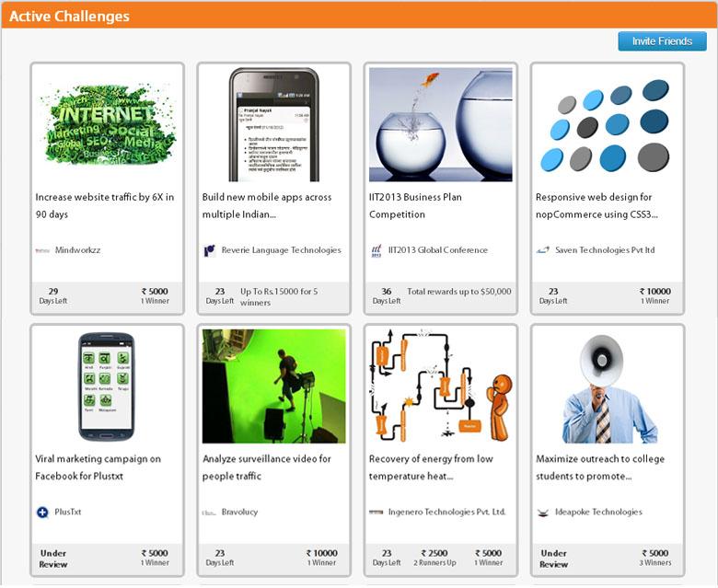Open 'Viral marketing campaign on Facebook' challenge title
The height and width of the screenshot is (588, 718).
tap(98, 467)
